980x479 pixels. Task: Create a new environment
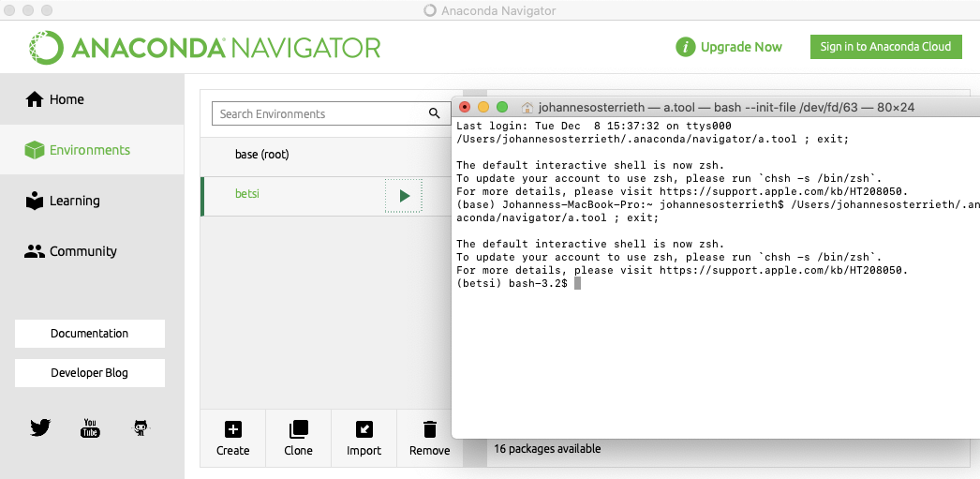coord(232,439)
